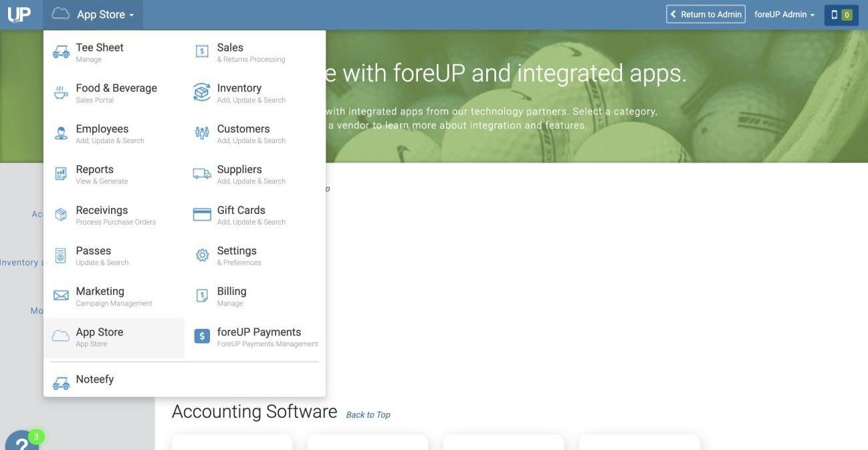Viewport: 868px width, 450px height.
Task: Click the Billing invoice icon
Action: (x=202, y=296)
